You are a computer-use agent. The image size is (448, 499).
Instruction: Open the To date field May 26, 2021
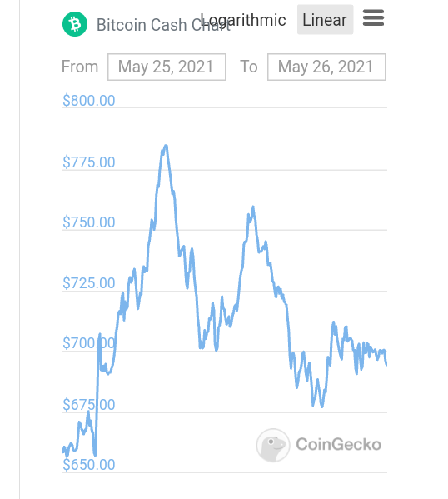[x=326, y=67]
